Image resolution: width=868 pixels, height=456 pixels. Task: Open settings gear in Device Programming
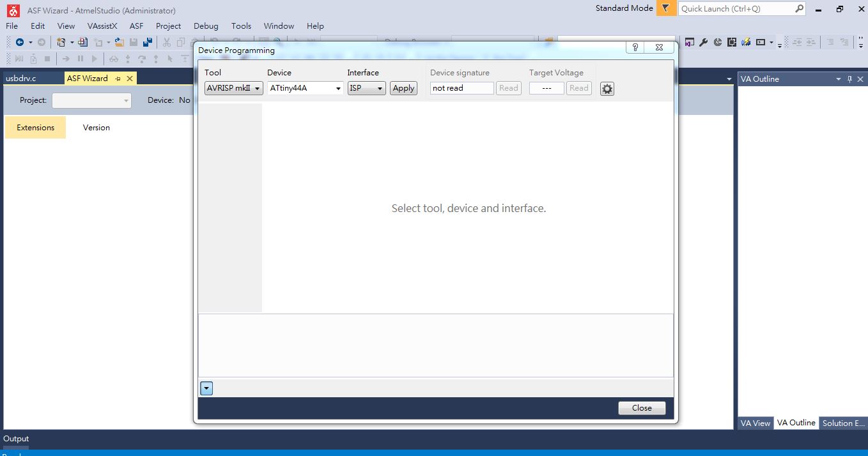(607, 89)
